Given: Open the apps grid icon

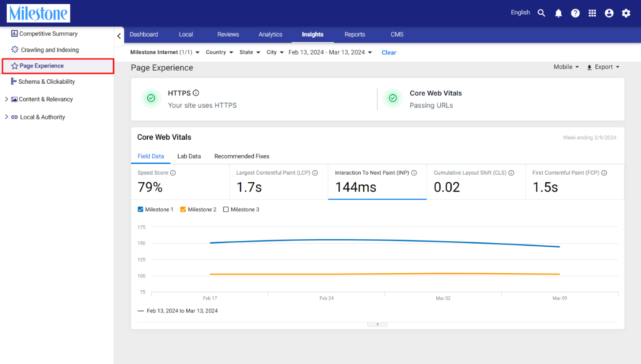Looking at the screenshot, I should [x=592, y=13].
